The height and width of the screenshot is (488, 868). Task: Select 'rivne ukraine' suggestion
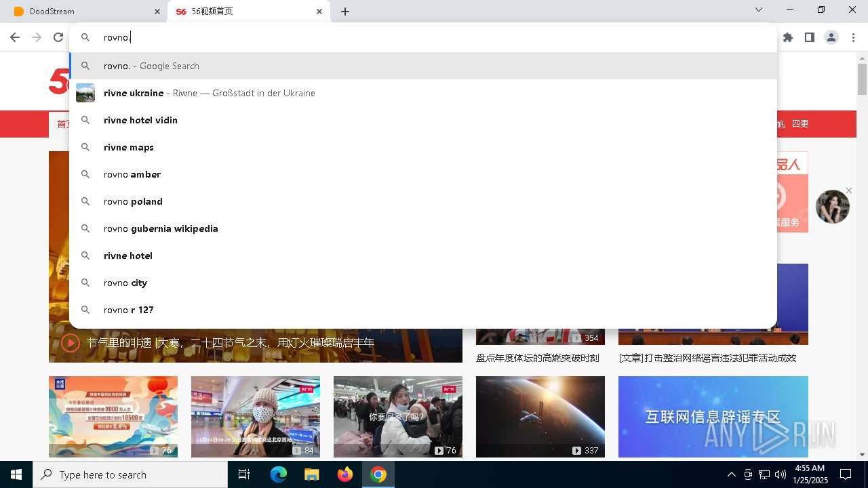423,93
